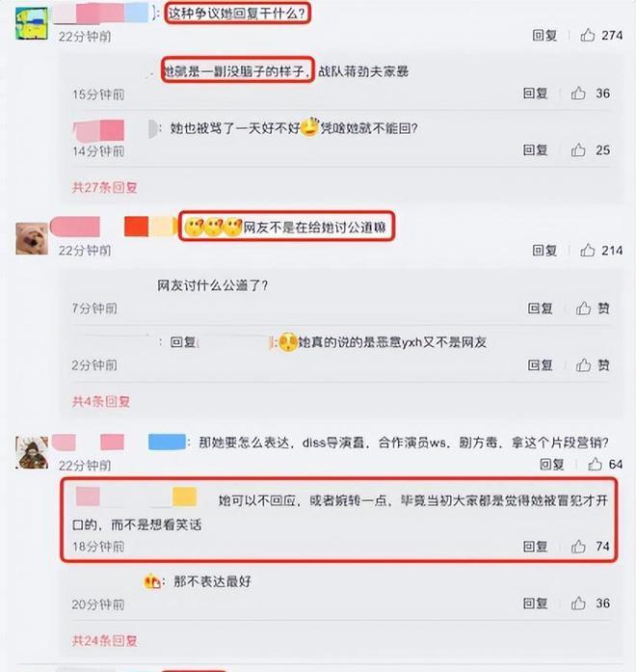Like the comment with 214 likes
This screenshot has width=636, height=672.
(588, 250)
